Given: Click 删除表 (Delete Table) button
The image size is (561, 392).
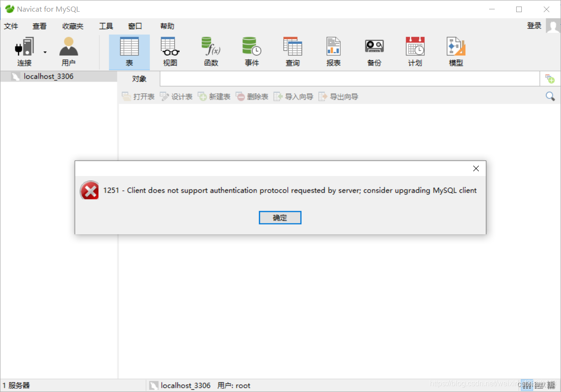Looking at the screenshot, I should pyautogui.click(x=252, y=97).
